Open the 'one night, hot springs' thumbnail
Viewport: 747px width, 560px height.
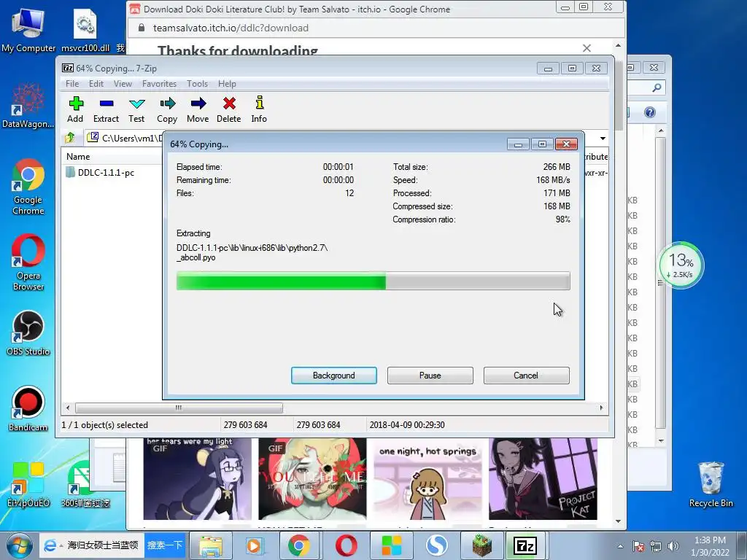click(x=427, y=478)
